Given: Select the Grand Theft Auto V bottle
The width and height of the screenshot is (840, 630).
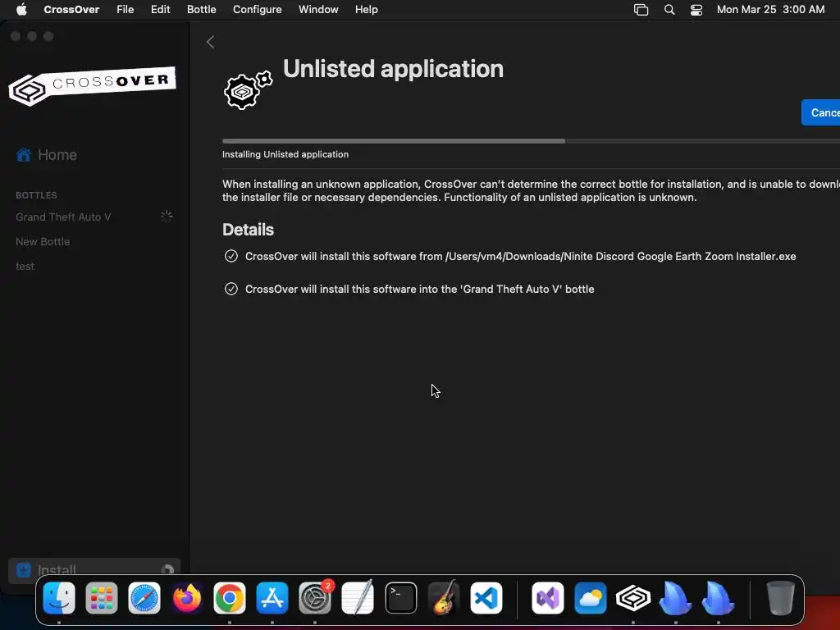Looking at the screenshot, I should (63, 217).
